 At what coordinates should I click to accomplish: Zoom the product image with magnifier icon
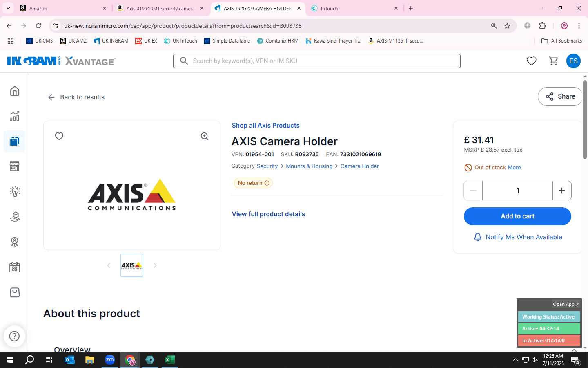(x=205, y=136)
